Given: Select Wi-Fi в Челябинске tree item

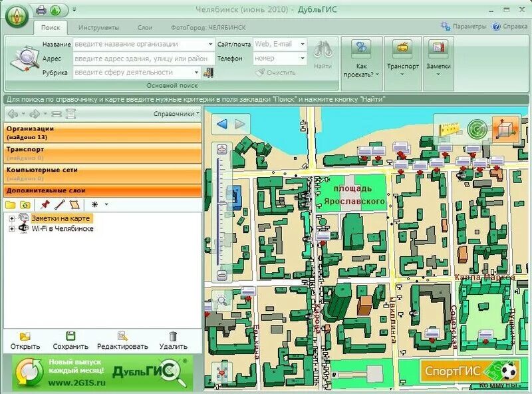Looking at the screenshot, I should point(63,229).
